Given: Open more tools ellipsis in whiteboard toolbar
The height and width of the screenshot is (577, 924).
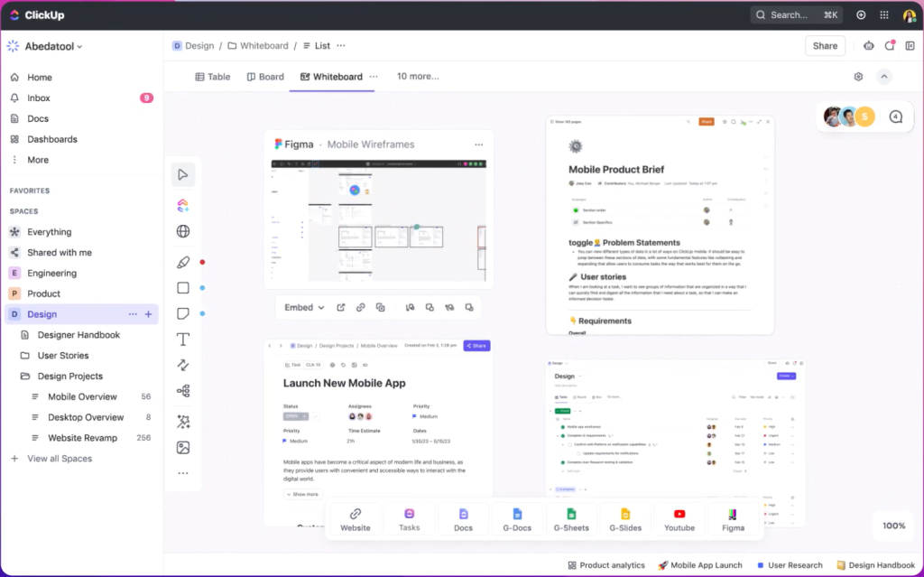Looking at the screenshot, I should [183, 473].
